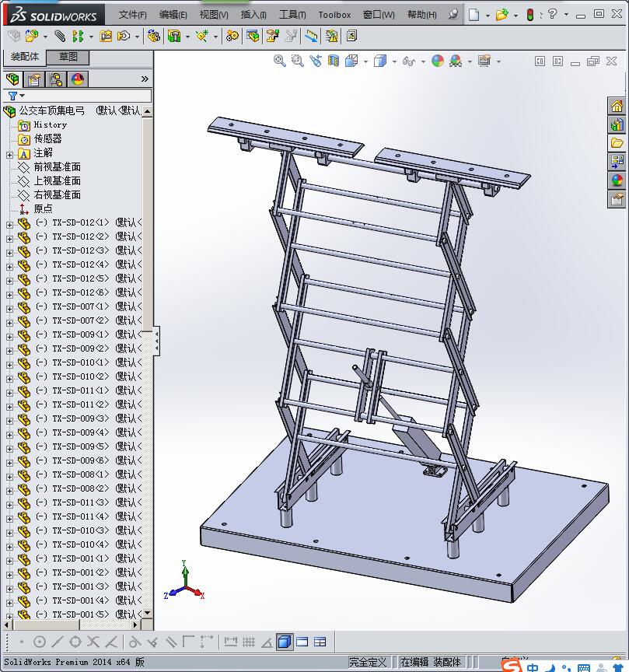Screen dimensions: 629x672
Task: Open the Appearances task pane color ball
Action: point(617,180)
